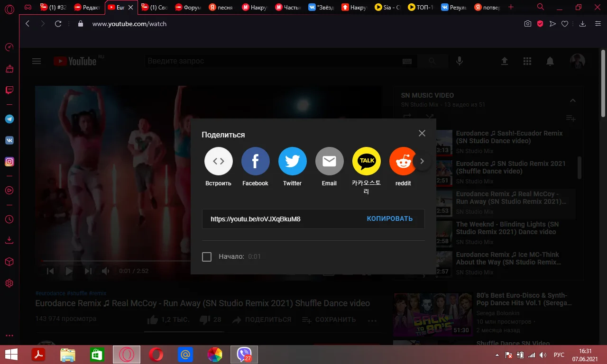
Task: Select the KakaoTalk share icon
Action: click(366, 161)
